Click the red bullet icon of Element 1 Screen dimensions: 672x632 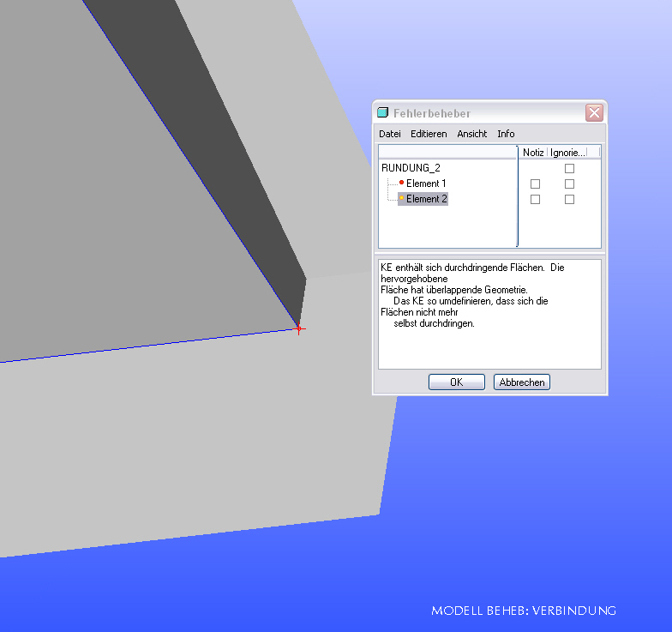click(401, 182)
